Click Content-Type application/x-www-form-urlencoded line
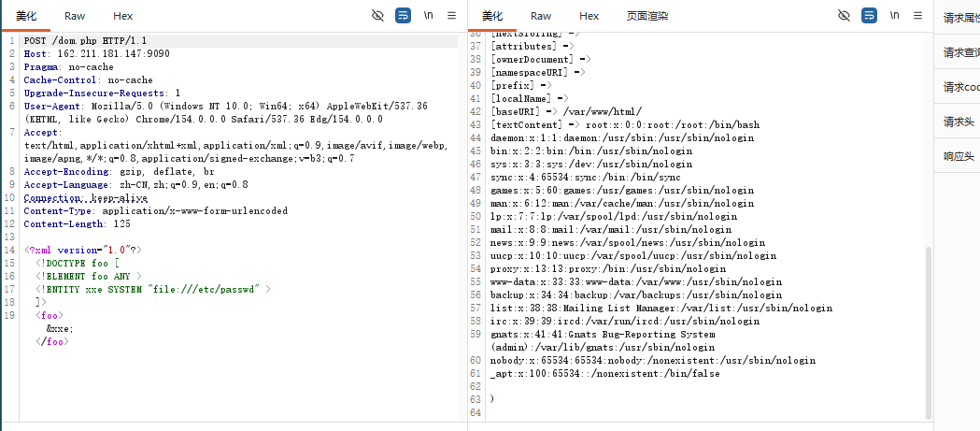The width and height of the screenshot is (980, 431). [156, 210]
